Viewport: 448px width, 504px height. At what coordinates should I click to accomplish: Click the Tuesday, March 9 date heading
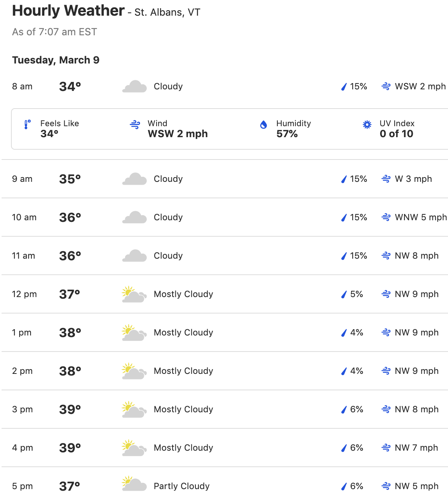click(x=56, y=60)
